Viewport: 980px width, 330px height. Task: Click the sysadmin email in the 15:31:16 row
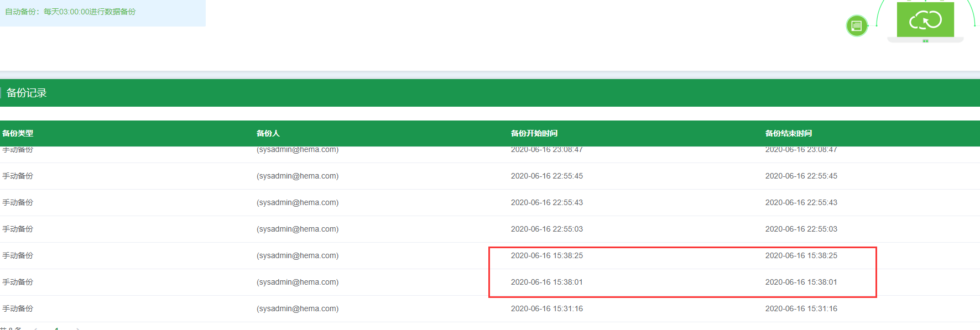pyautogui.click(x=298, y=308)
